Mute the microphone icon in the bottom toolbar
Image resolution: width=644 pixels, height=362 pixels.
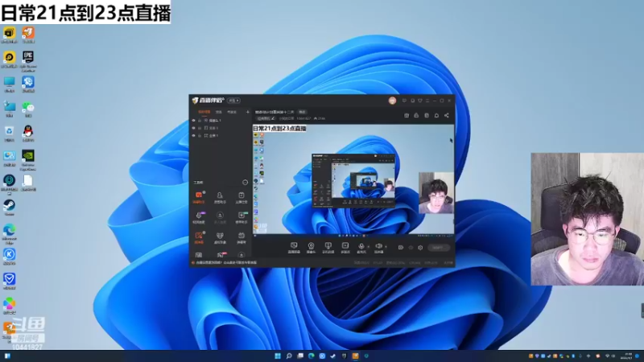[x=361, y=248]
